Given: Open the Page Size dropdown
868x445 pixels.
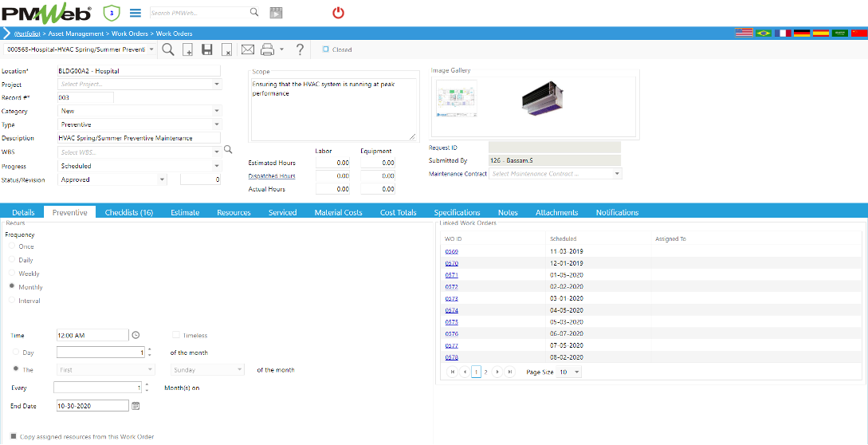Looking at the screenshot, I should click(576, 372).
